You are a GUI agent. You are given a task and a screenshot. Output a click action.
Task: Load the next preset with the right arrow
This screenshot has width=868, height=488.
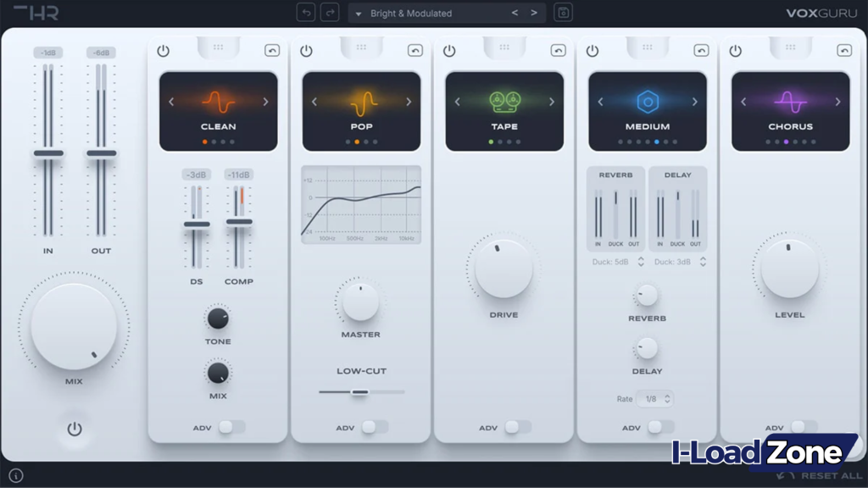534,13
